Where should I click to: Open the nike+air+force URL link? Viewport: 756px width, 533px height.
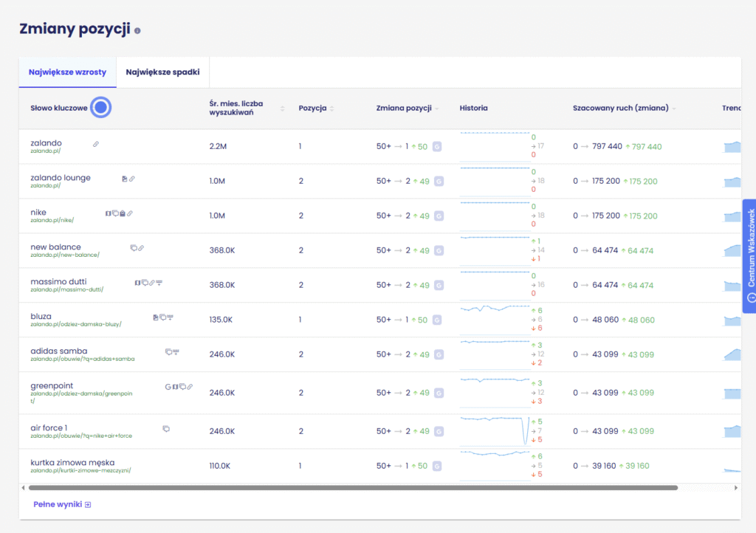(81, 436)
